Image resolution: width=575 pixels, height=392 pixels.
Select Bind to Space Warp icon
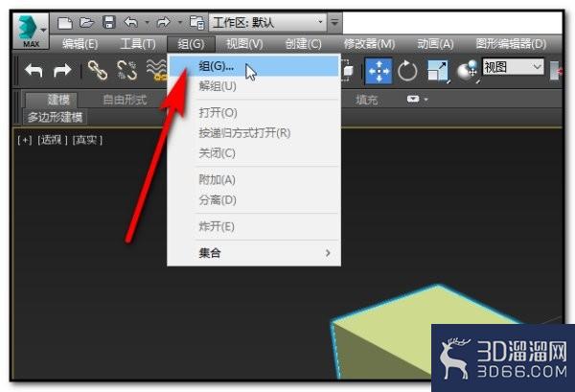tap(156, 70)
